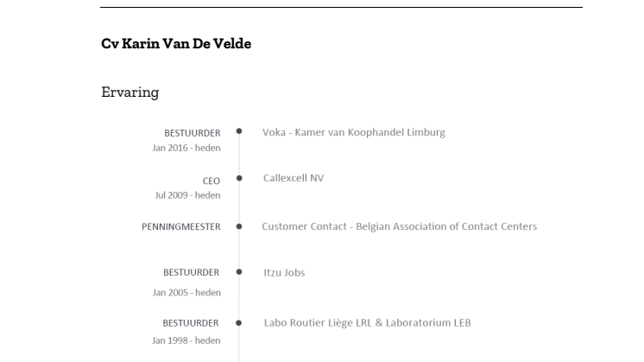Viewport: 644px width, 362px height.
Task: Click the Itzu Jobs timeline dot
Action: coord(239,271)
